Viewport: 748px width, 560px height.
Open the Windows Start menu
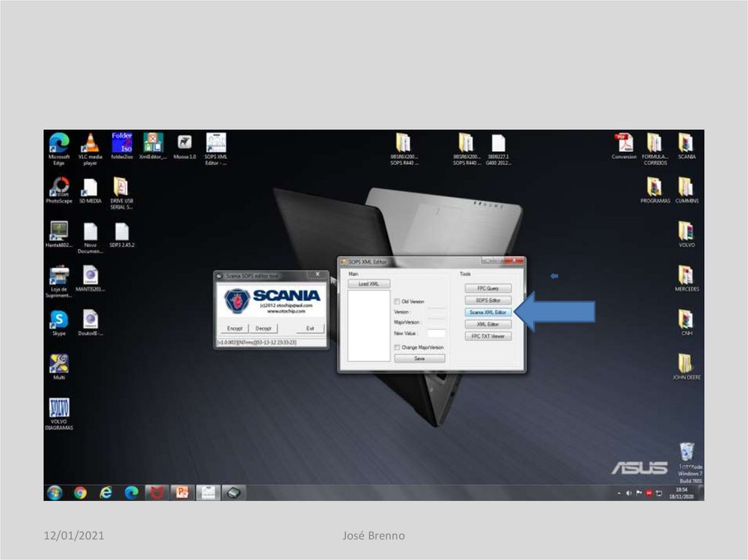55,492
